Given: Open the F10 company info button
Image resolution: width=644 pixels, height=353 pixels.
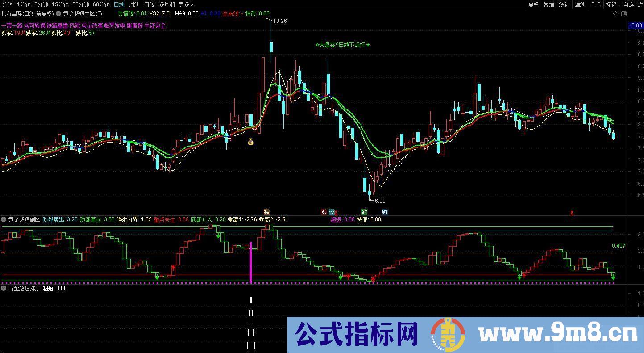Looking at the screenshot, I should pyautogui.click(x=596, y=4).
